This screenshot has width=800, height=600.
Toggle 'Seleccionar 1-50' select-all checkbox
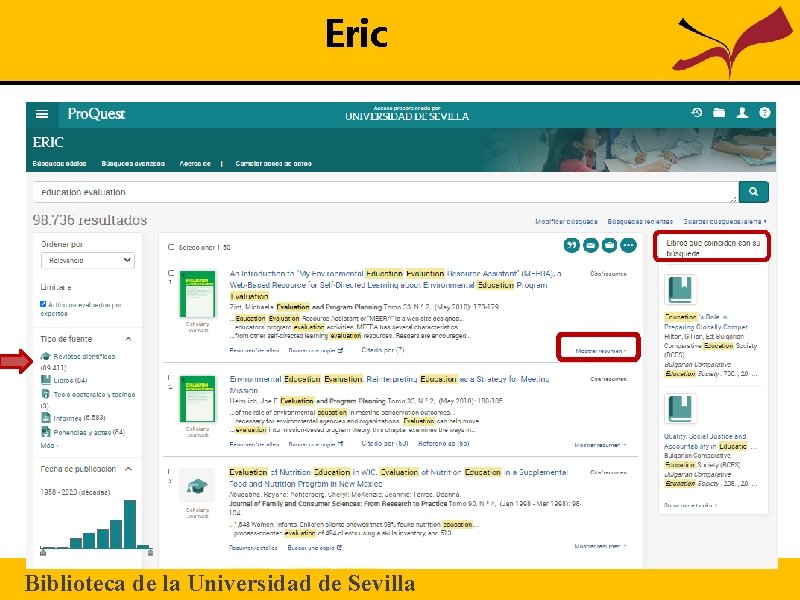171,247
